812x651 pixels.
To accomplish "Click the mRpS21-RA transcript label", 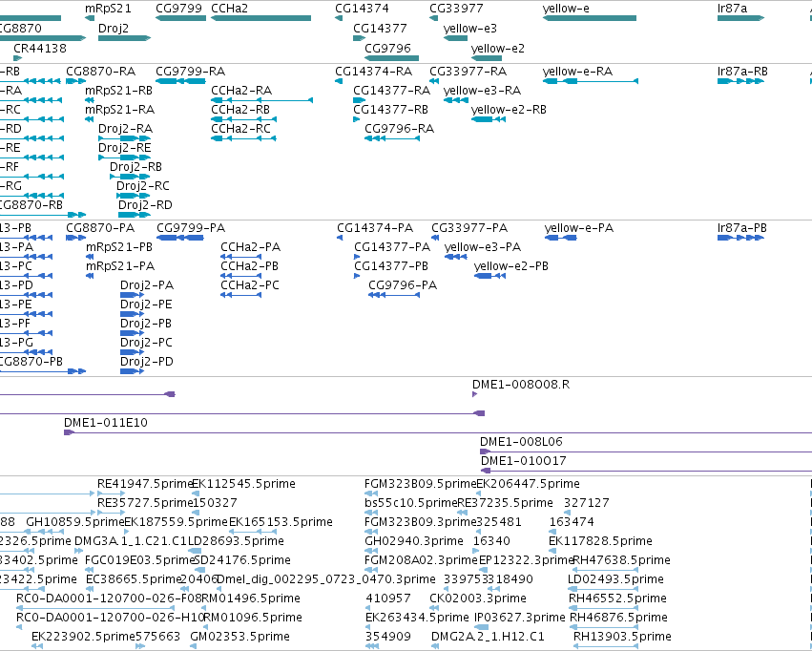I will (119, 109).
